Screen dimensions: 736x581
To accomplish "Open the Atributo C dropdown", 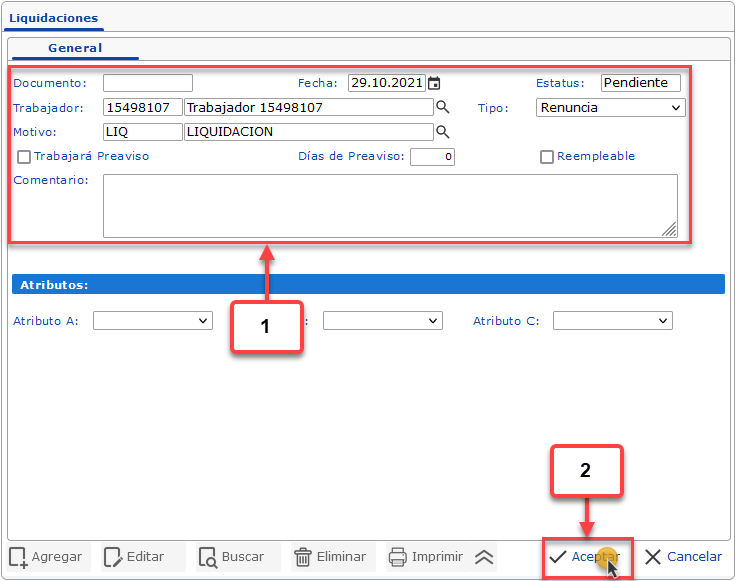I will click(x=613, y=321).
